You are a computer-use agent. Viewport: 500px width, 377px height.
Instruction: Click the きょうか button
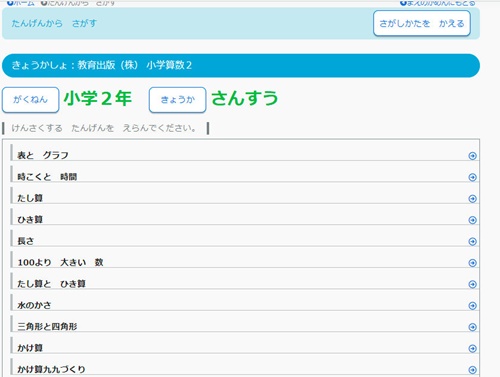177,100
